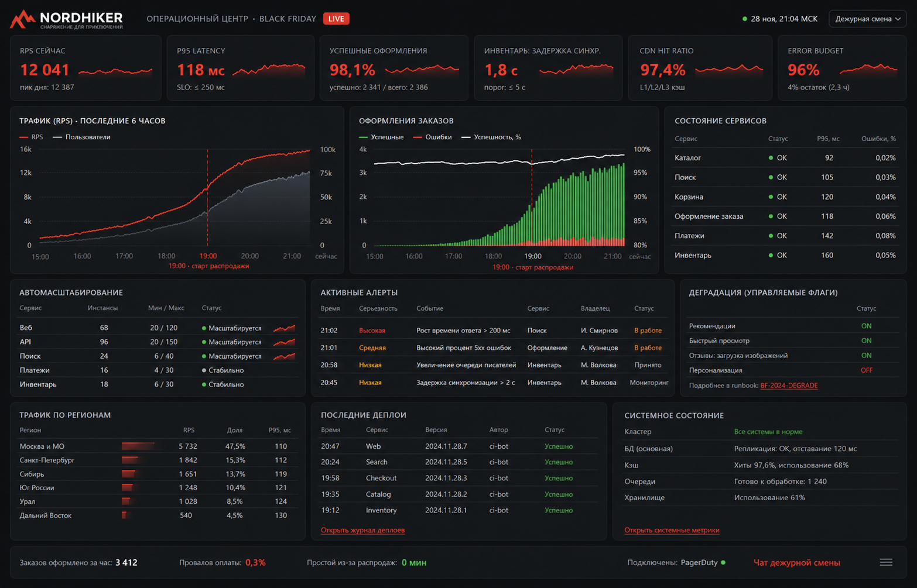
Task: Click the API autoscaling trend sparkline
Action: click(x=285, y=342)
